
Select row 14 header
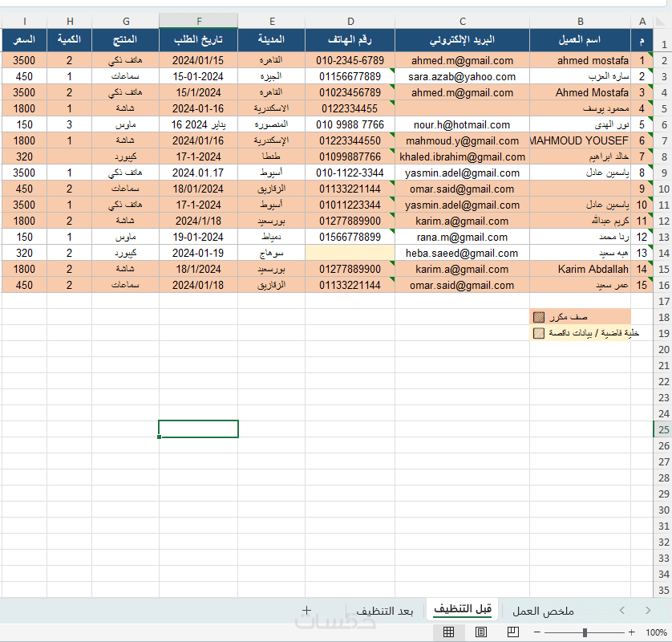pyautogui.click(x=663, y=253)
